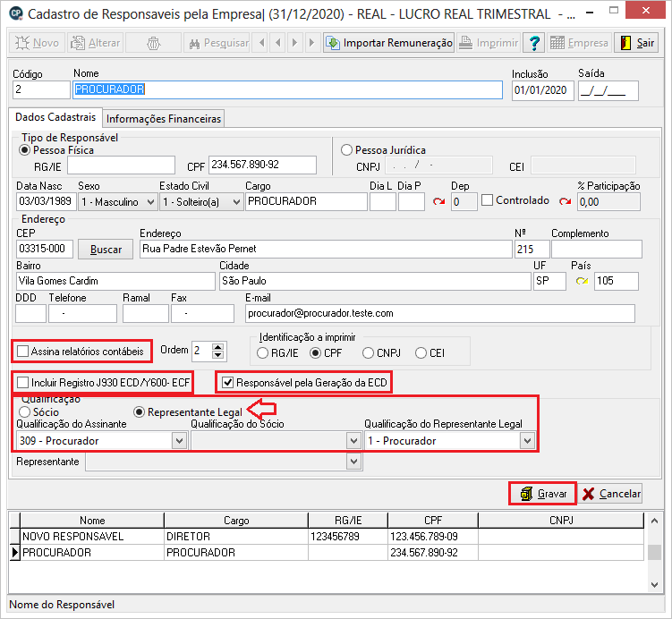This screenshot has height=619, width=672.
Task: Select Representante Legal radio button
Action: coord(139,412)
